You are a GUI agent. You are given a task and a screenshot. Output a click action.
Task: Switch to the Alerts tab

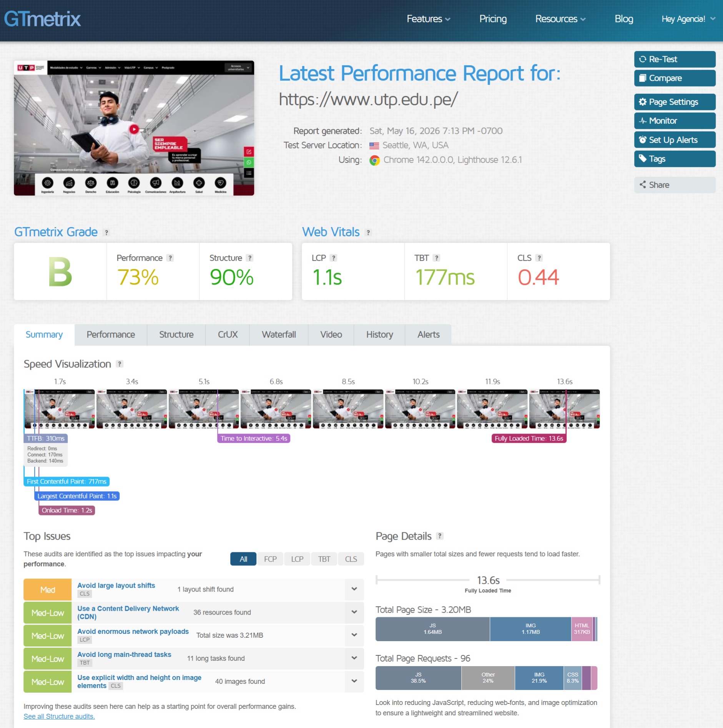click(x=428, y=334)
